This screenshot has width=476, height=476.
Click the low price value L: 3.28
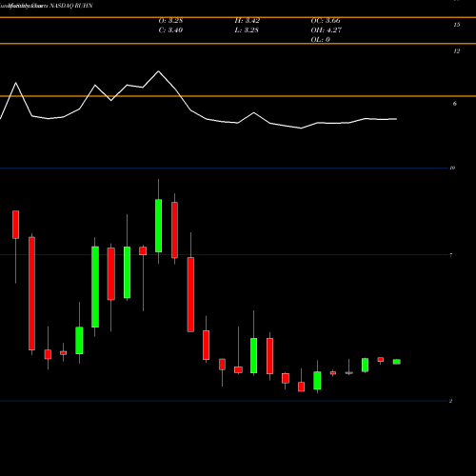pyautogui.click(x=247, y=30)
